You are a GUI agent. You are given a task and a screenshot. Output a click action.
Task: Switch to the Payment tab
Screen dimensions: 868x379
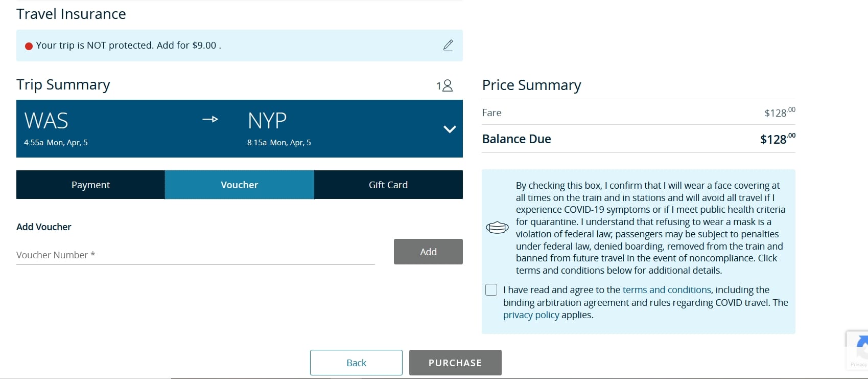[90, 185]
